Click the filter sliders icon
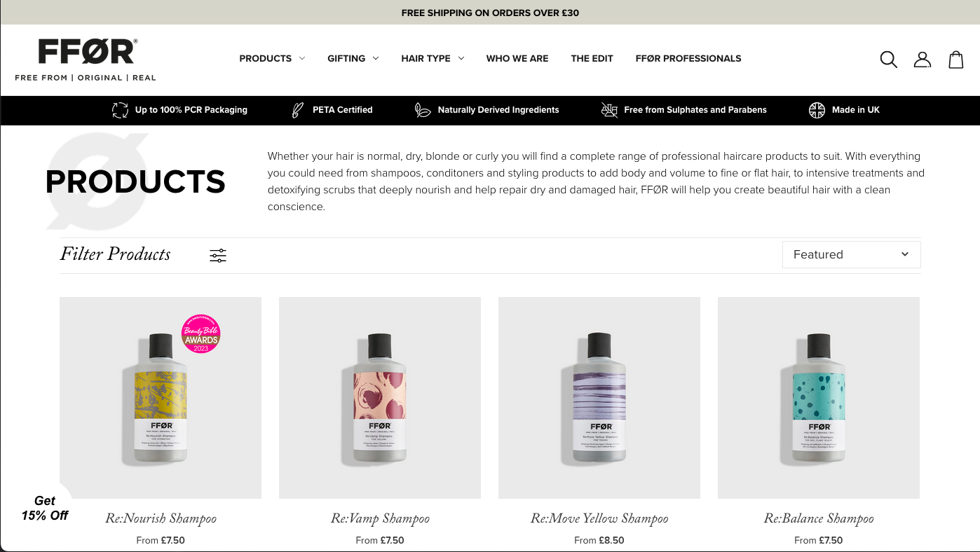The height and width of the screenshot is (552, 980). coord(218,256)
